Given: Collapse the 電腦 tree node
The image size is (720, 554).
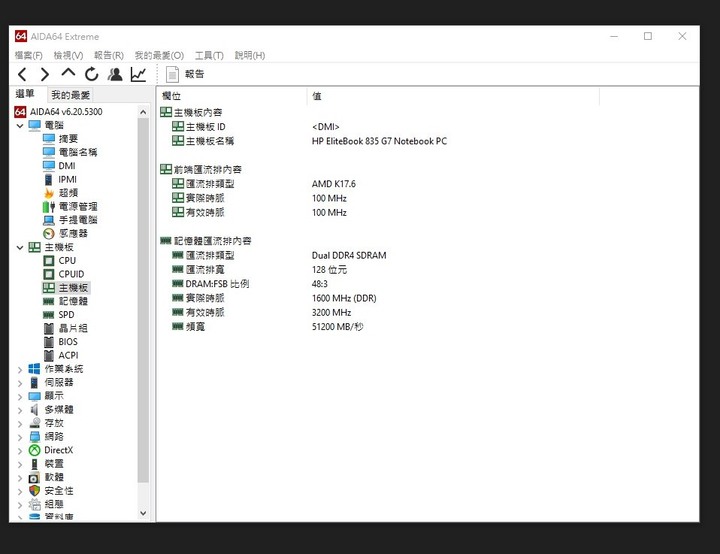Looking at the screenshot, I should coord(20,125).
